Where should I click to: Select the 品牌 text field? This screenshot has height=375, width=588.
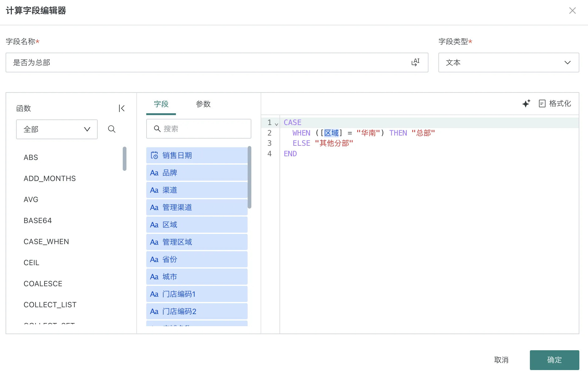pos(197,173)
